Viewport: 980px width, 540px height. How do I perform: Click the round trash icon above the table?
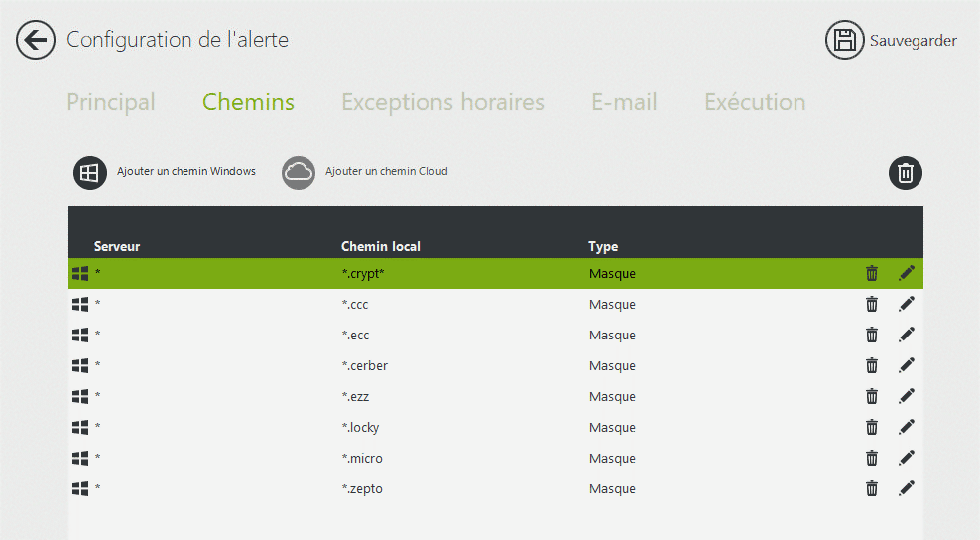905,172
